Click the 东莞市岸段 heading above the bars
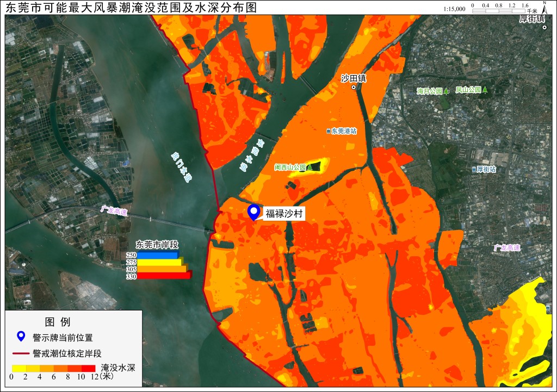Viewport: 557px width, 392px height. point(157,245)
